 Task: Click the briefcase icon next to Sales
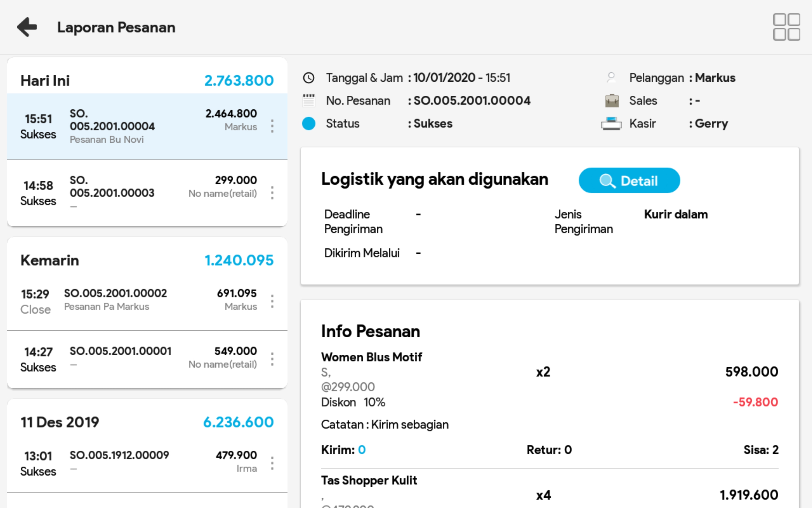(x=612, y=101)
